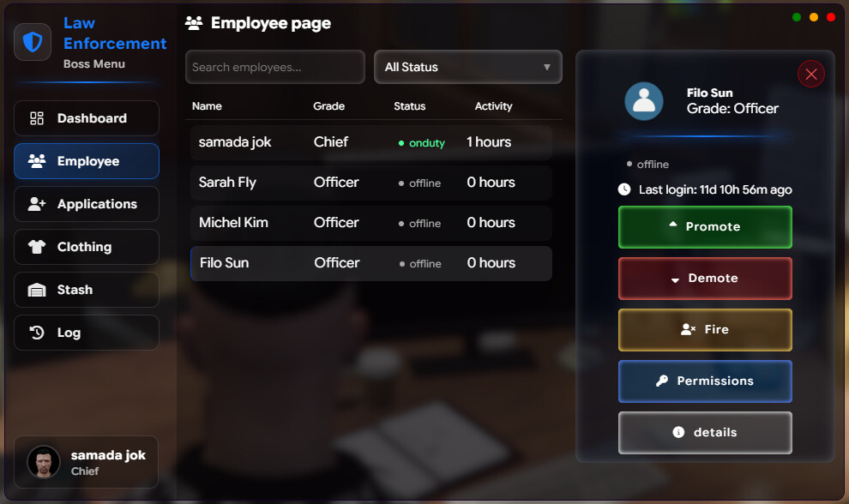Viewport: 849px width, 504px height.
Task: Click Michel Kim's 0 hours activity
Action: (x=491, y=223)
